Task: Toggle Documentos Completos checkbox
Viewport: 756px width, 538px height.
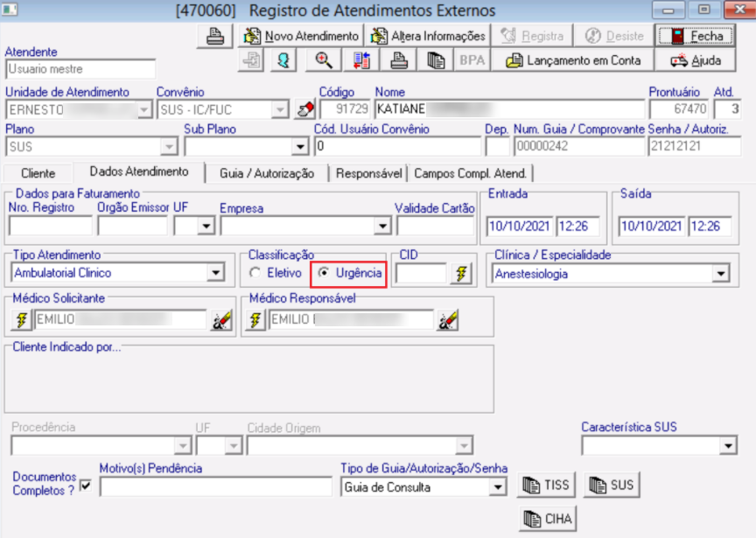Action: (x=86, y=485)
